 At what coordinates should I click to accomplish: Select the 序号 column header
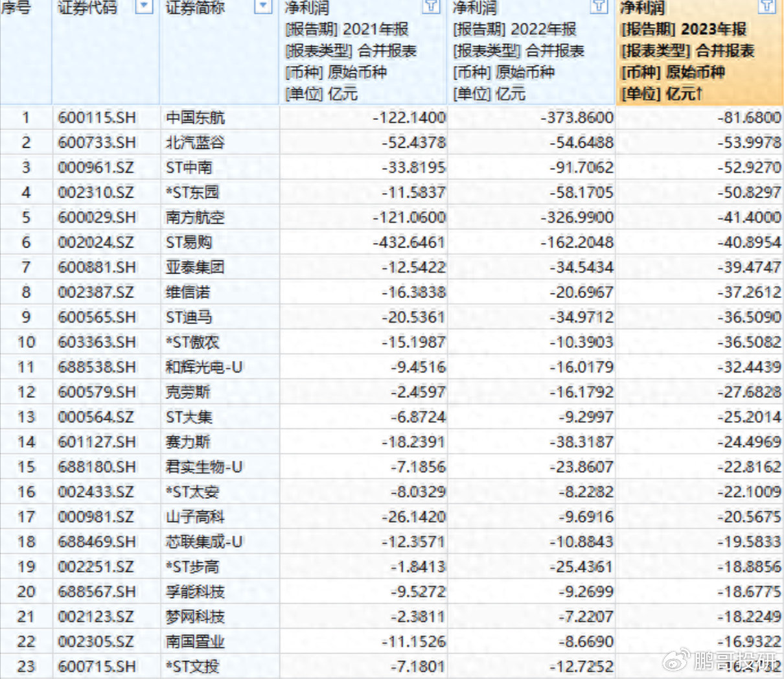17,8
